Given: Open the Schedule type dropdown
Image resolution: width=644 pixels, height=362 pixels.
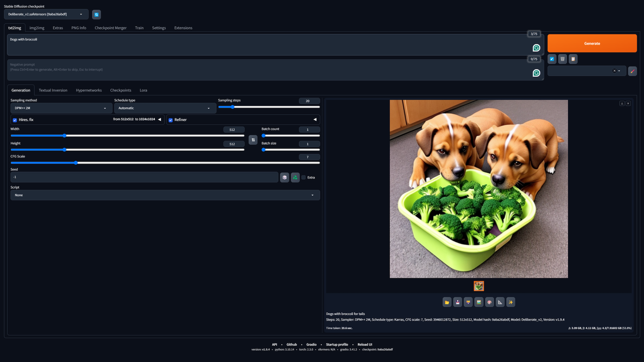Looking at the screenshot, I should pyautogui.click(x=165, y=108).
